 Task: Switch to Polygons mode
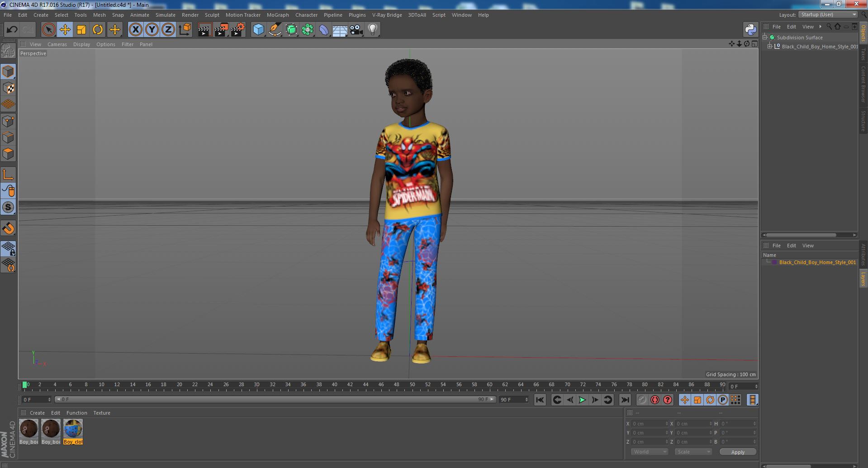coord(8,154)
